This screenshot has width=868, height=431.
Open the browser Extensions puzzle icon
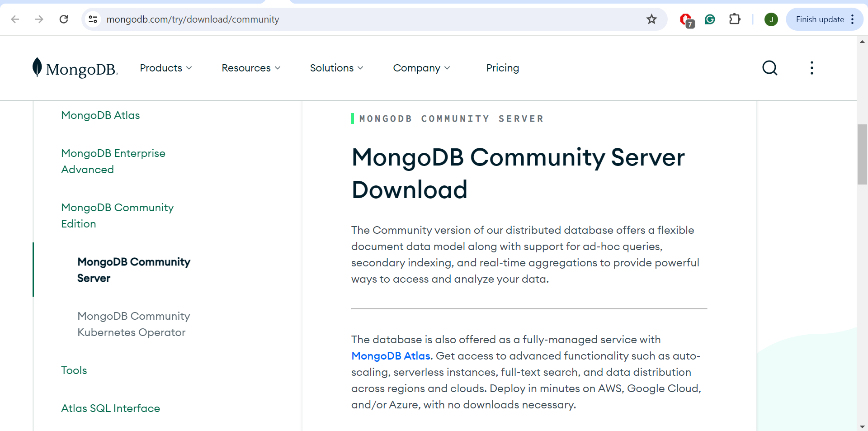coord(735,19)
